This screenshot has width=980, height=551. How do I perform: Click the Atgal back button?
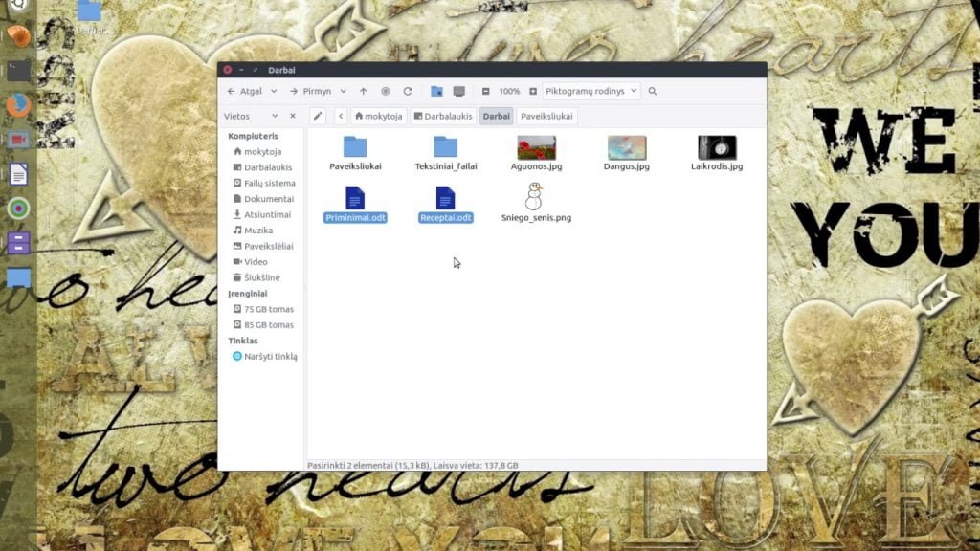coord(245,91)
